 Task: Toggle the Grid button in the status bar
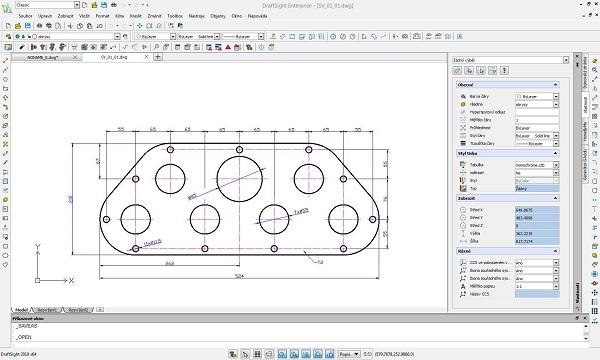point(257,354)
